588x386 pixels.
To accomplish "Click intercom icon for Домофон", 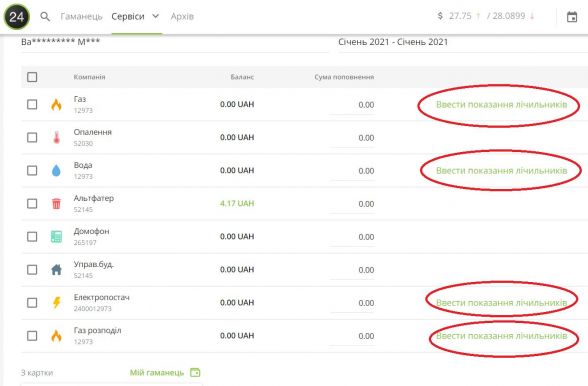I will coord(56,237).
